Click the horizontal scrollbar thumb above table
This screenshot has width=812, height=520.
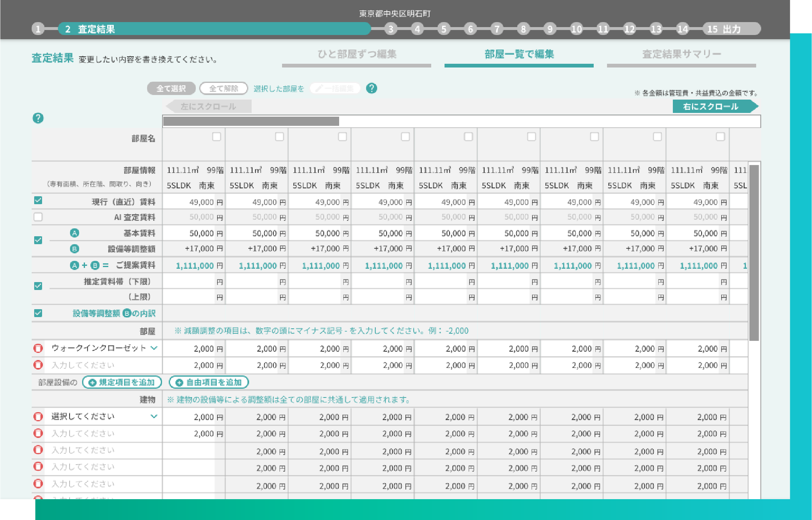click(x=251, y=121)
